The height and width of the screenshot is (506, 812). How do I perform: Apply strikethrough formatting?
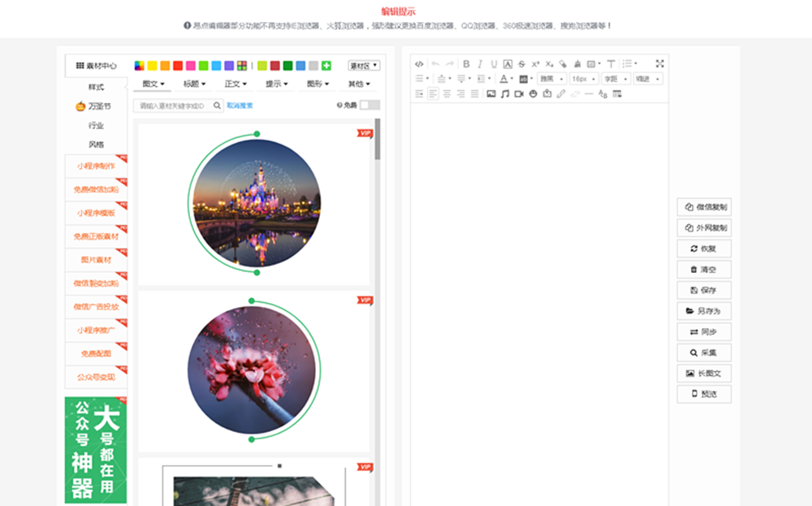[521, 64]
